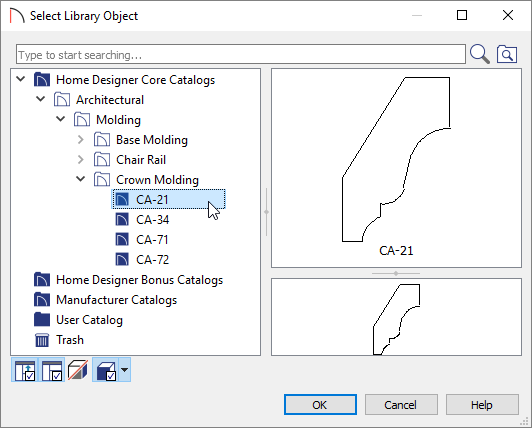
Task: Open the search filter folder icon
Action: (x=507, y=54)
